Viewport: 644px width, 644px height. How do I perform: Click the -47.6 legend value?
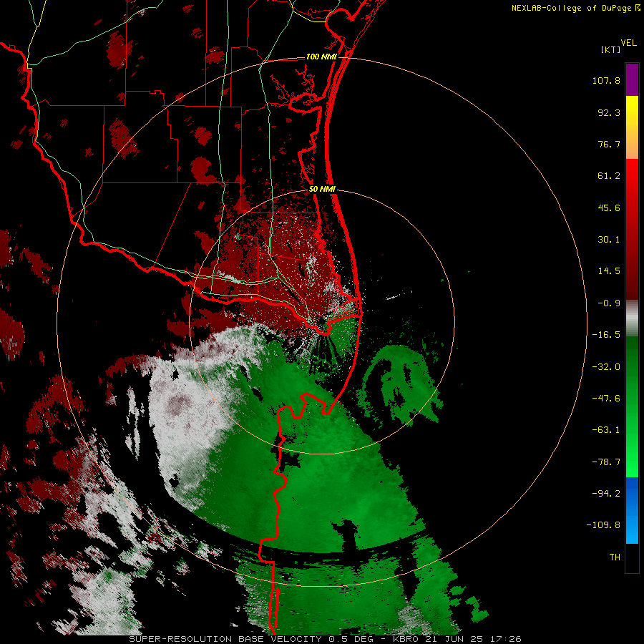606,399
